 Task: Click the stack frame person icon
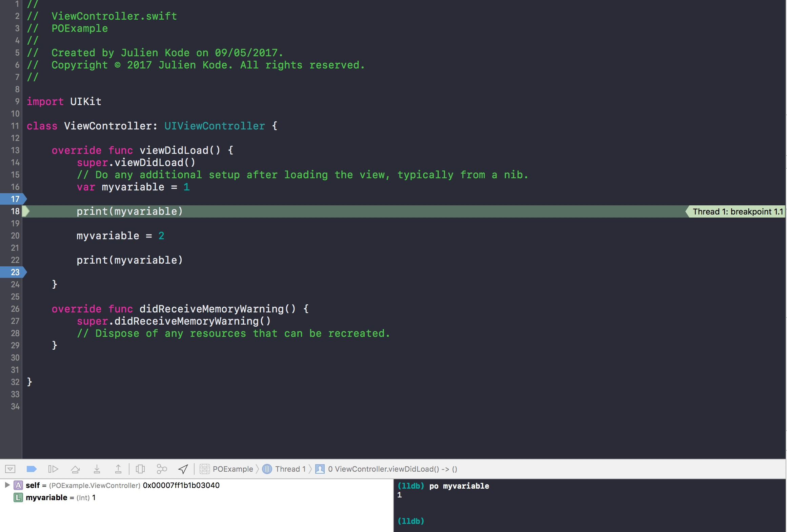coord(320,469)
